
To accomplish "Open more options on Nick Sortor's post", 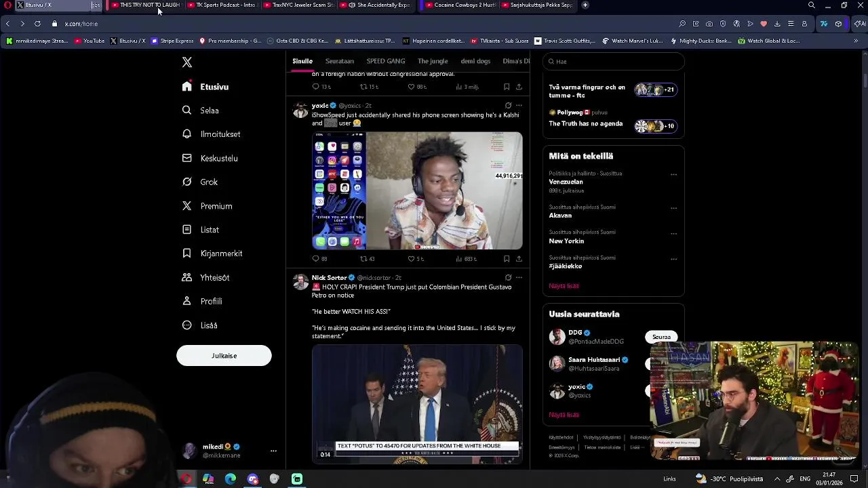I will [x=519, y=277].
